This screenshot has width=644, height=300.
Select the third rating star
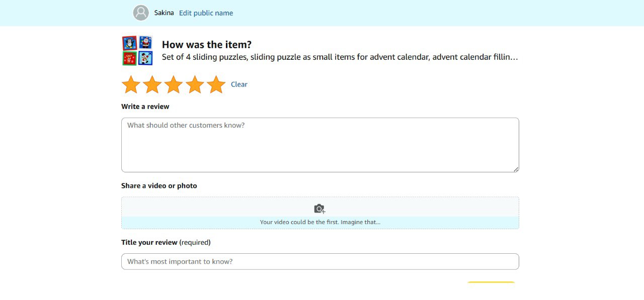pos(174,84)
